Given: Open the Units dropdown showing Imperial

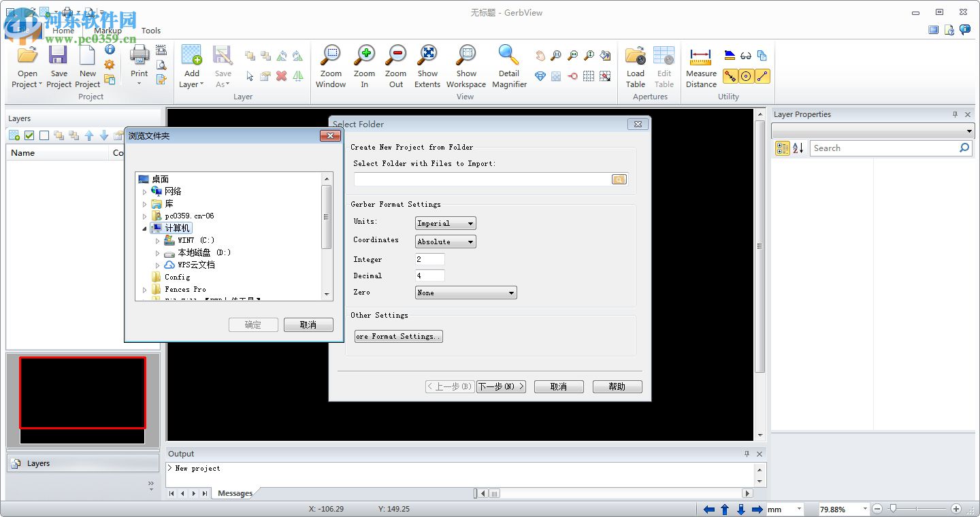Looking at the screenshot, I should tap(446, 223).
